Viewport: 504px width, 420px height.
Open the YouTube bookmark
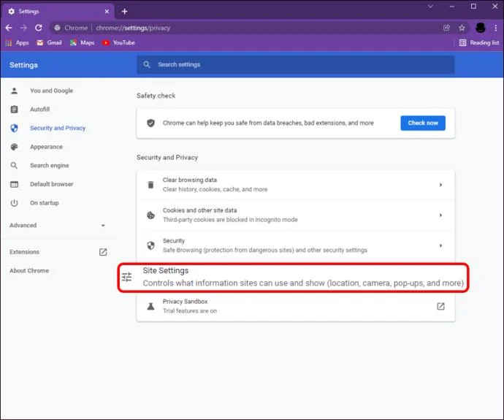118,43
